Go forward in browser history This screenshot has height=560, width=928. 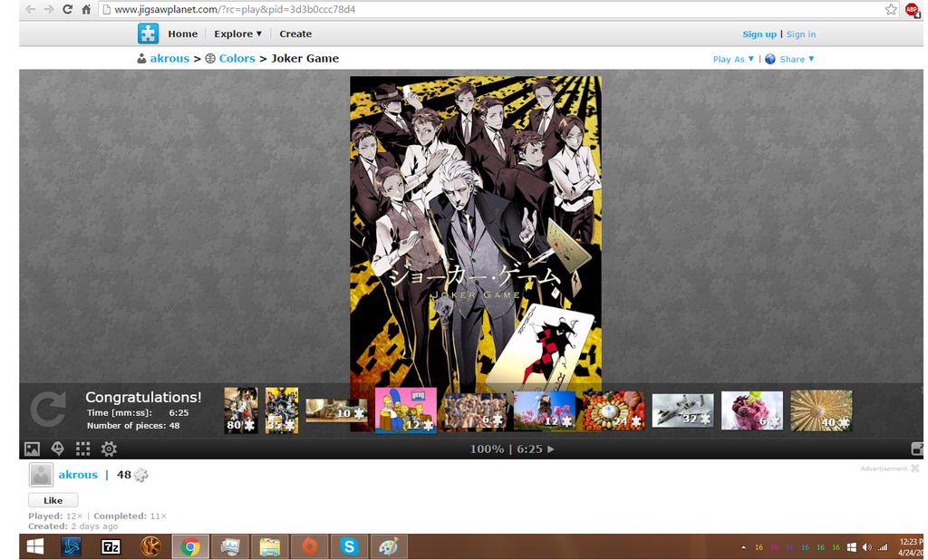coord(49,9)
